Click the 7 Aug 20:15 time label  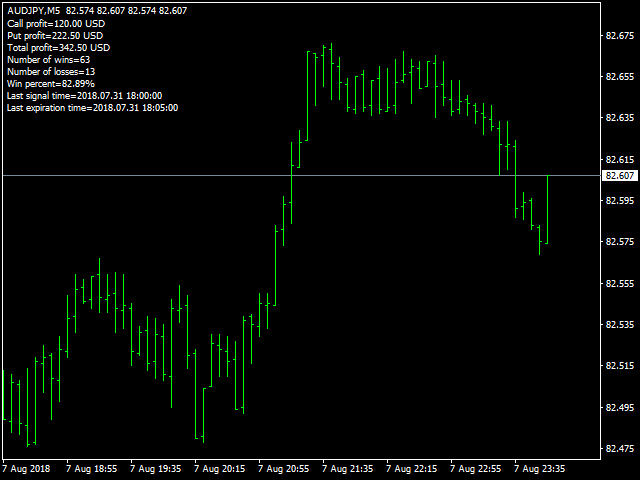coord(220,469)
